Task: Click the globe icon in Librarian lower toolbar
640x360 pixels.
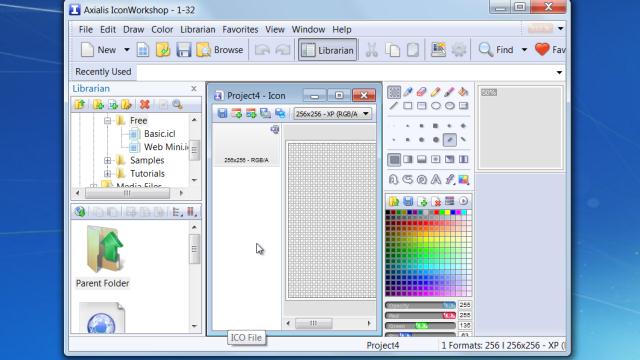Action: [80, 211]
